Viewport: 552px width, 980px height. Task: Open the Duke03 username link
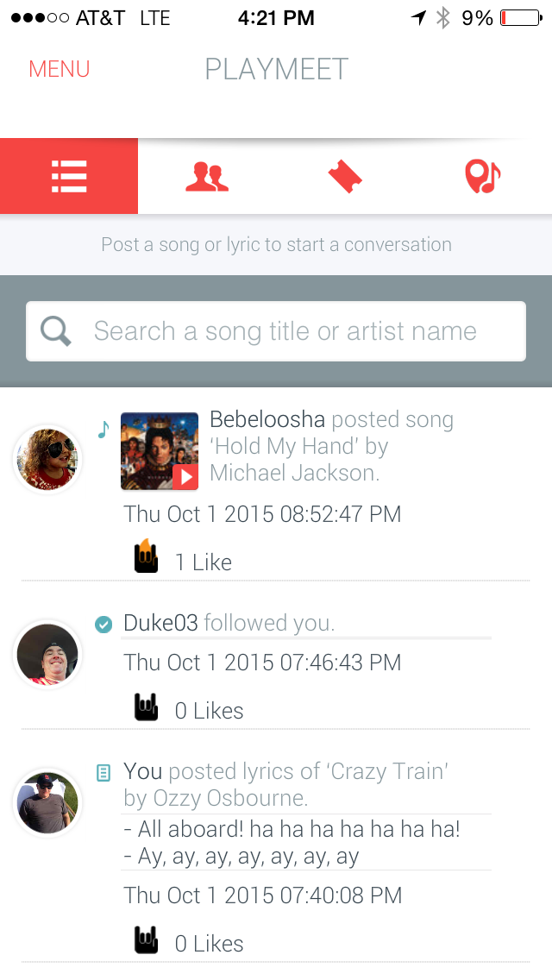[160, 623]
